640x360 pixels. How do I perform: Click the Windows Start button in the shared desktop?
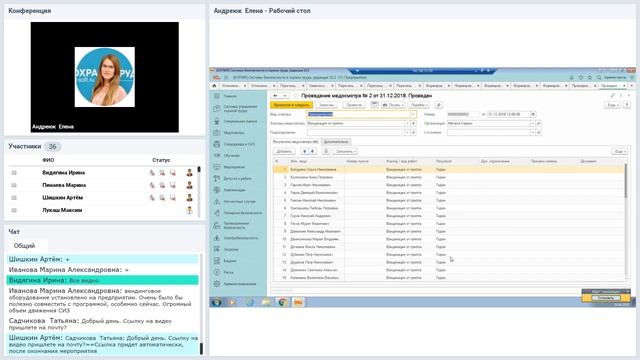pos(216,302)
